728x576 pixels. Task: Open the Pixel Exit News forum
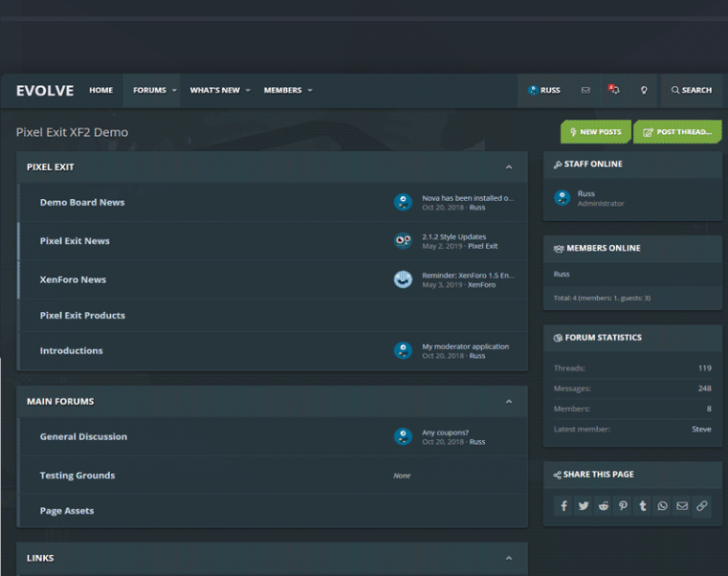click(75, 241)
